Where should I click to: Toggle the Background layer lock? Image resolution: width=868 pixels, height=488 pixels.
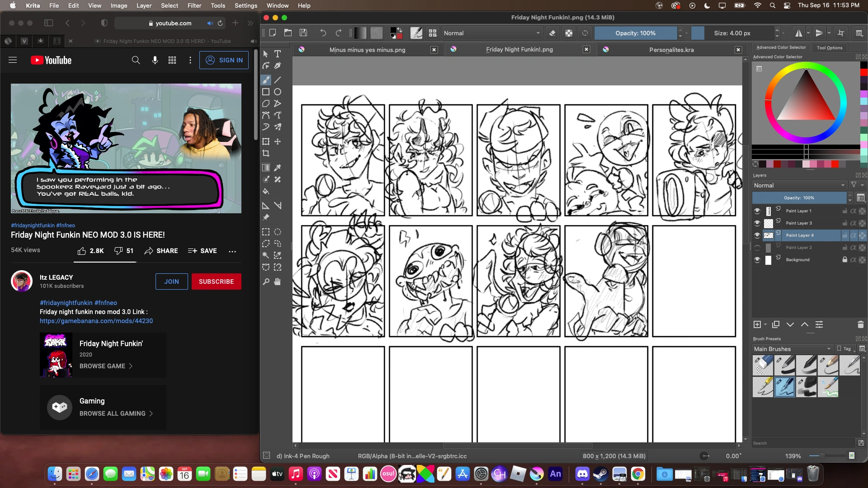[844, 260]
